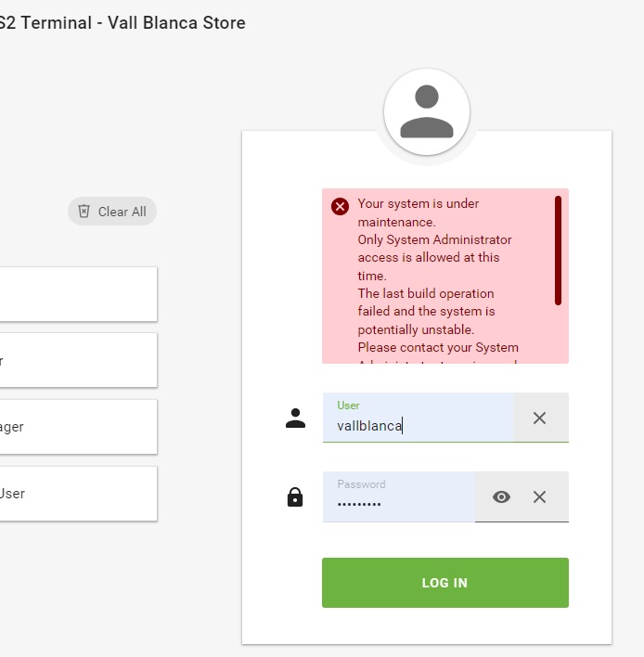The width and height of the screenshot is (644, 657).
Task: Click the red error icon in maintenance alert
Action: 341,206
